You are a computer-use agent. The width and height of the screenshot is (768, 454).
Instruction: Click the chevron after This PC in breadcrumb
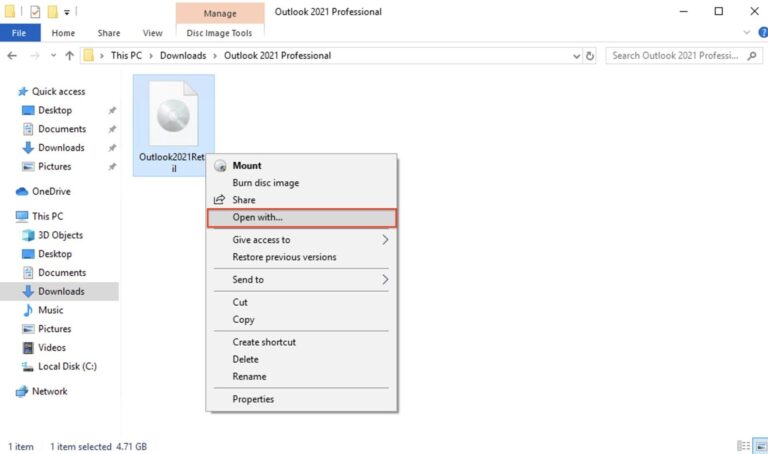pos(151,56)
